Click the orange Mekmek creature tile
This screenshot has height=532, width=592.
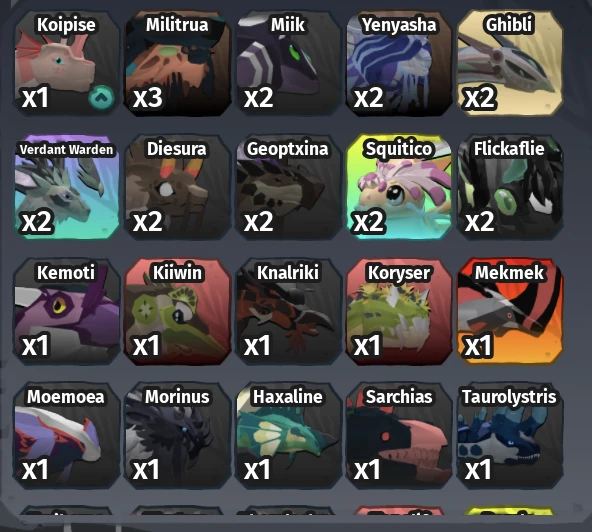coord(510,311)
